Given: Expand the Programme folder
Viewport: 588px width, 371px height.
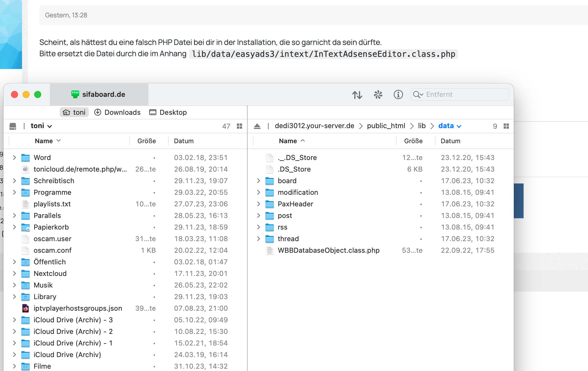Looking at the screenshot, I should coord(14,192).
